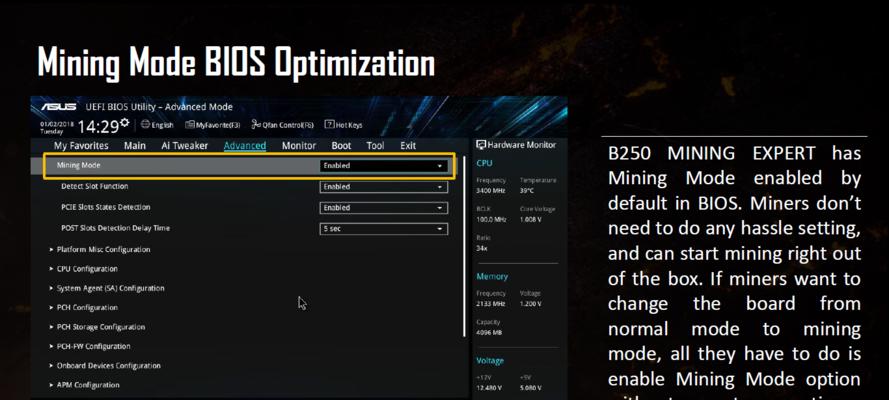Click the +12V reading 12.480 V

489,388
